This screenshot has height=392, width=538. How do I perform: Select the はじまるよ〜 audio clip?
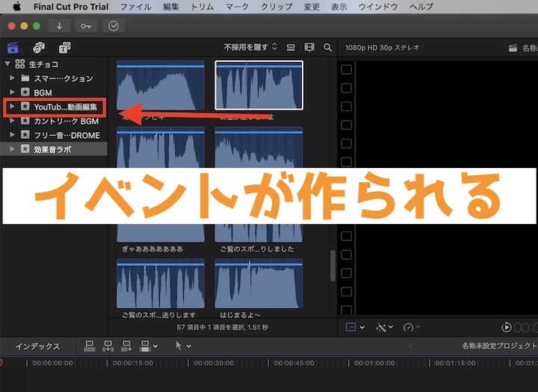(259, 284)
